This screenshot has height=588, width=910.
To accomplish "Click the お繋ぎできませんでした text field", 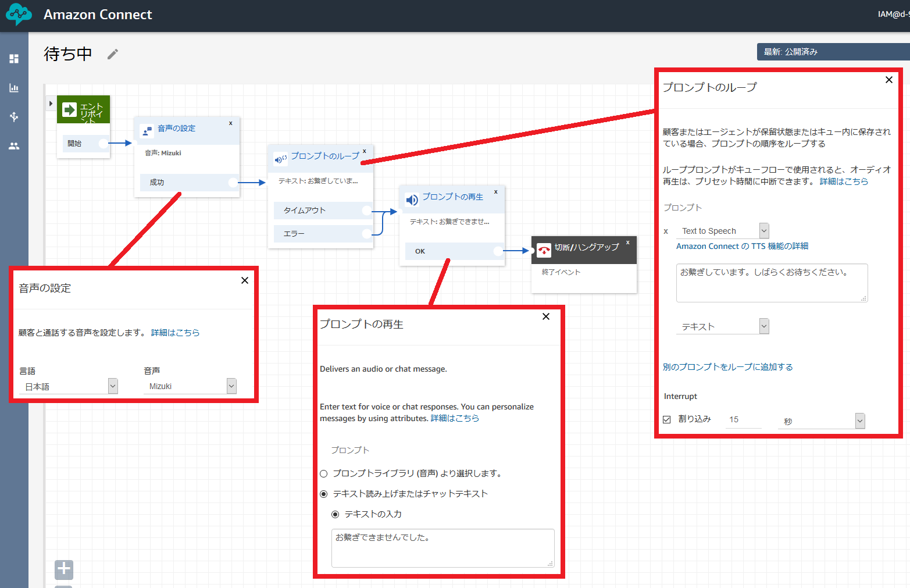I will tap(442, 548).
